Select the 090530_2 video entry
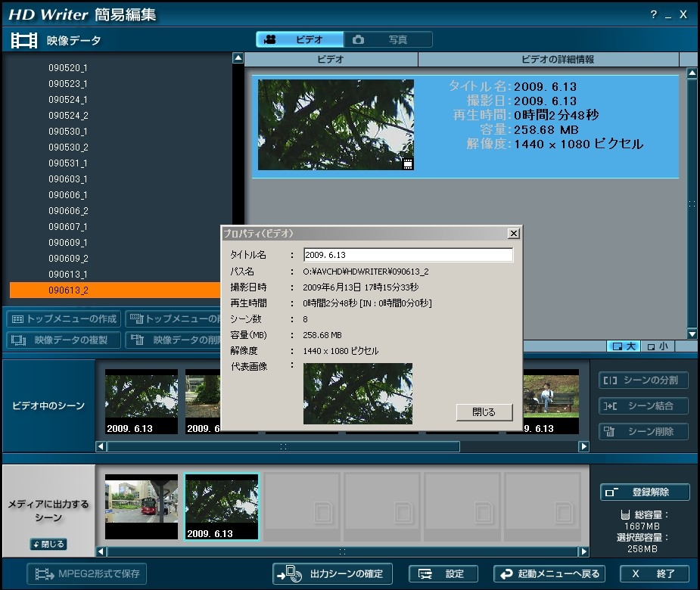Image resolution: width=700 pixels, height=590 pixels. [68, 147]
